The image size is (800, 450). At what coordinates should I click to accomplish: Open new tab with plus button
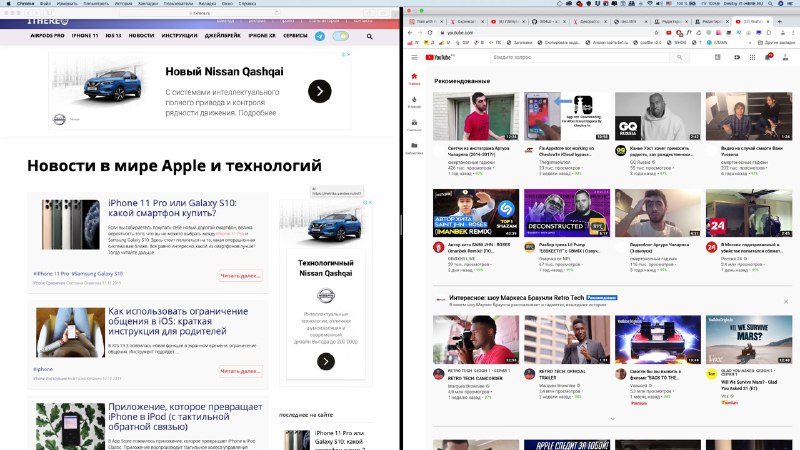780,21
